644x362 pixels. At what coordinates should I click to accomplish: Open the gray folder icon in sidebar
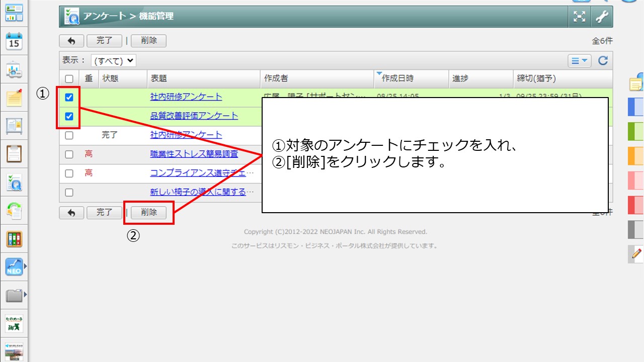click(14, 295)
